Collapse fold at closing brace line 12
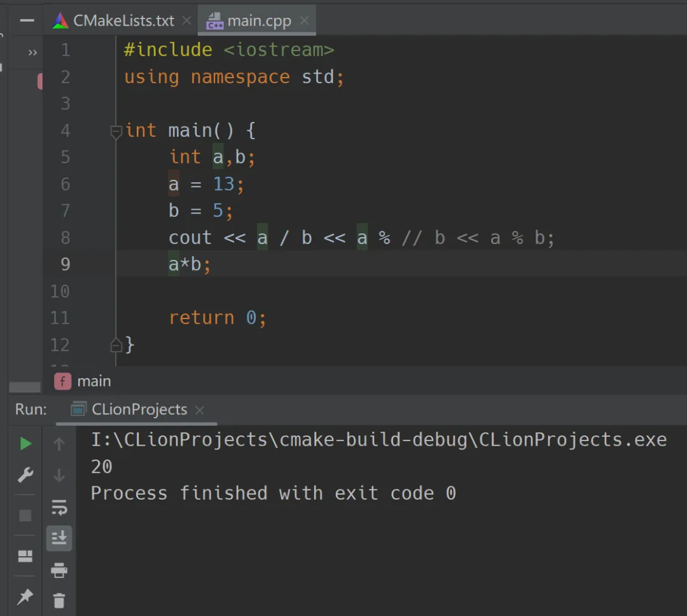Screen dimensions: 687x616 click(x=116, y=345)
